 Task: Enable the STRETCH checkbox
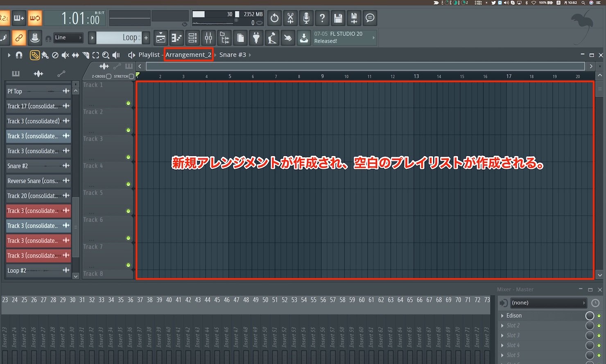point(131,76)
